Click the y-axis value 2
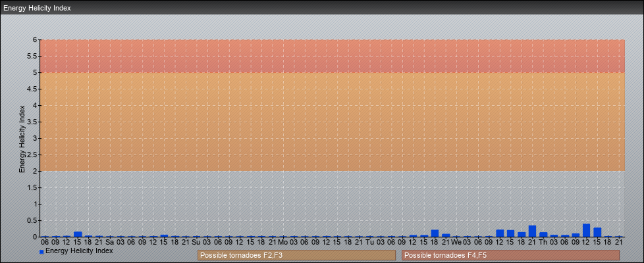The height and width of the screenshot is (263, 644). [x=36, y=171]
